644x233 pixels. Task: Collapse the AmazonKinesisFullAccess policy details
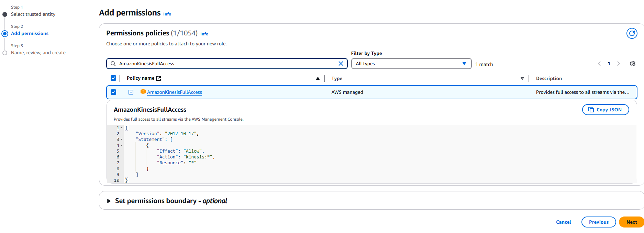pyautogui.click(x=131, y=92)
